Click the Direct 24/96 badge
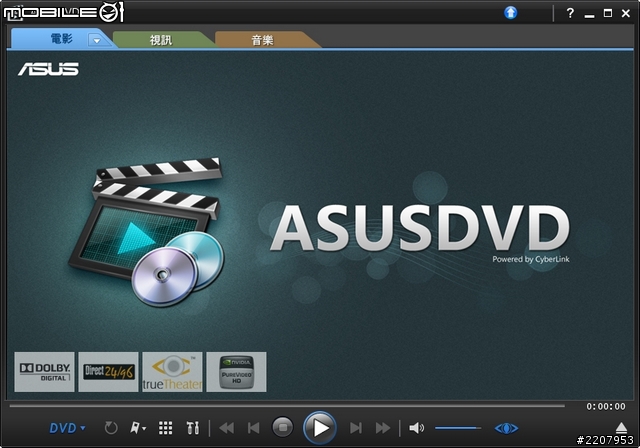The height and width of the screenshot is (448, 640). pyautogui.click(x=109, y=372)
